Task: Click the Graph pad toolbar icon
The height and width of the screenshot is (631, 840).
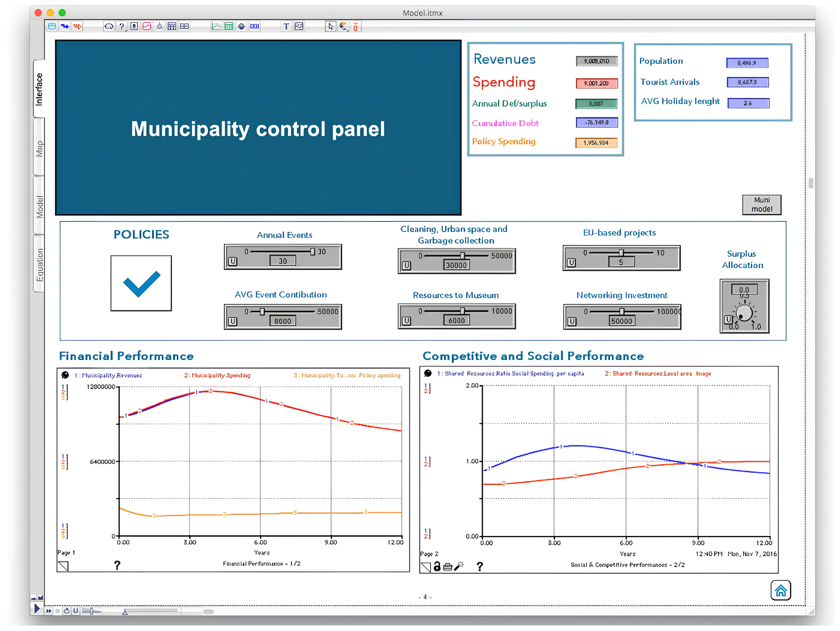Action: coord(216,26)
